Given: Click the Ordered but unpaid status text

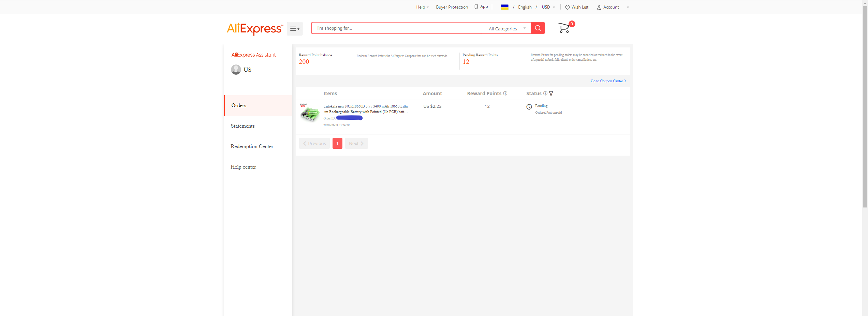Looking at the screenshot, I should coord(548,113).
